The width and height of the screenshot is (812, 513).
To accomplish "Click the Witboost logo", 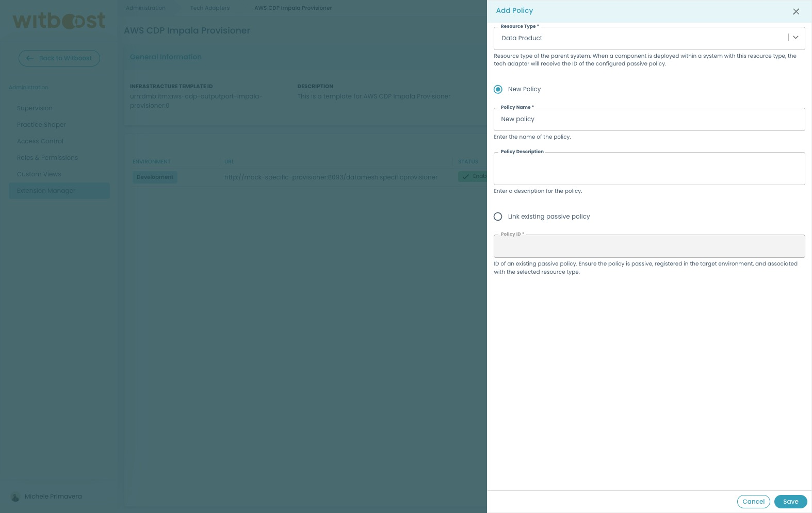I will click(x=59, y=21).
